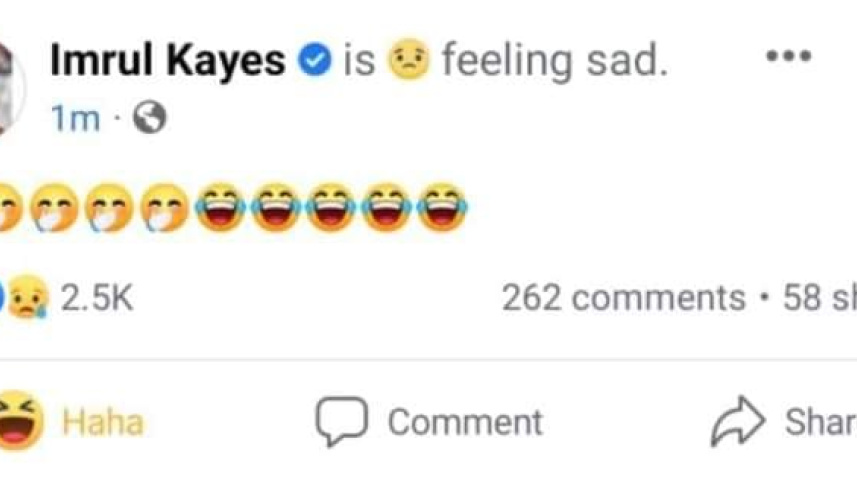The height and width of the screenshot is (482, 857).
Task: Click the globe public audience icon
Action: point(150,119)
